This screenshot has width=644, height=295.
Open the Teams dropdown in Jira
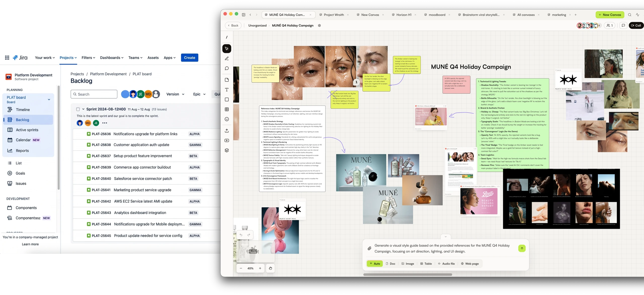coord(135,58)
